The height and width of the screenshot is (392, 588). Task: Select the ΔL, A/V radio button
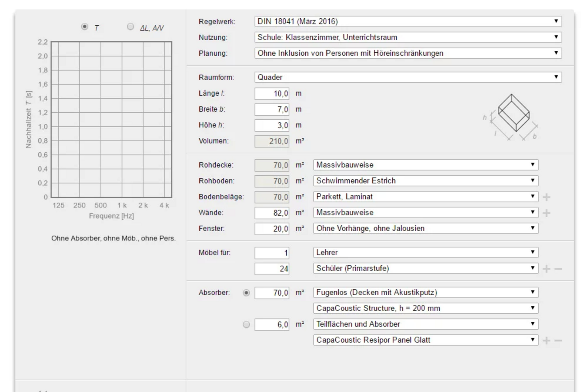pyautogui.click(x=130, y=27)
